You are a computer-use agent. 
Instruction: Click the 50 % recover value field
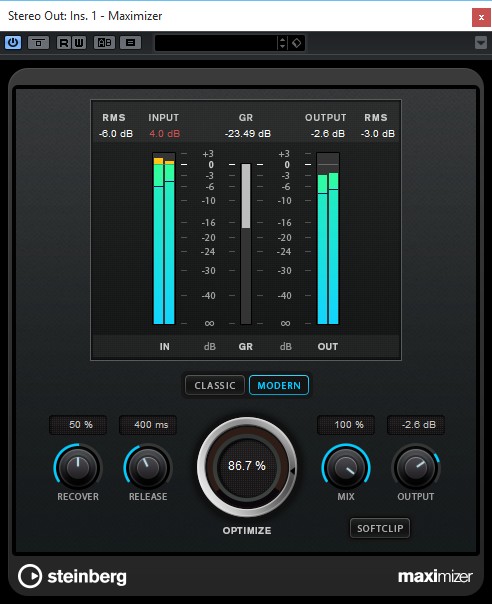pos(78,425)
